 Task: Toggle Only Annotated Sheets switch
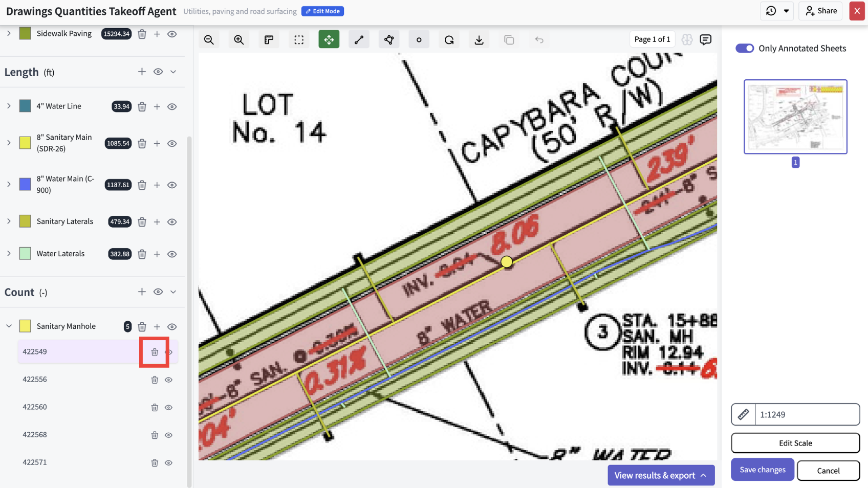[745, 48]
